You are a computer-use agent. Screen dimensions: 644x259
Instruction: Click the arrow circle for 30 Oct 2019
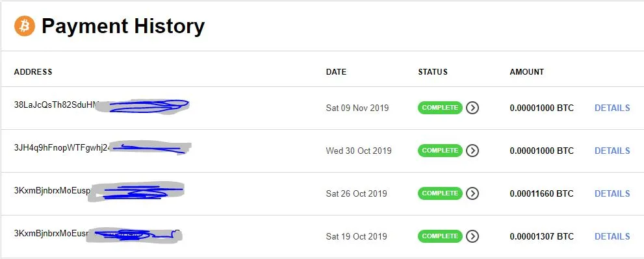pos(472,151)
